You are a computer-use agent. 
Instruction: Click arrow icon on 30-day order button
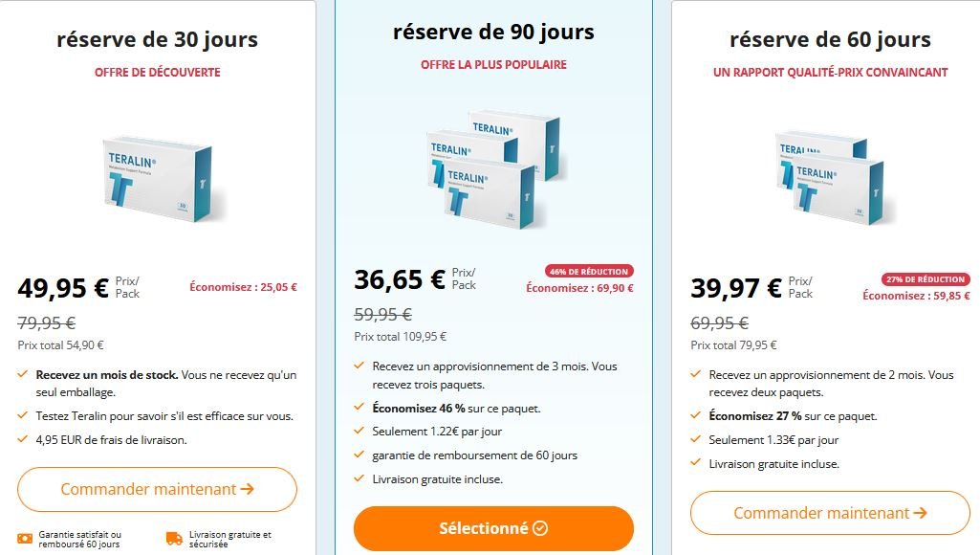click(248, 489)
